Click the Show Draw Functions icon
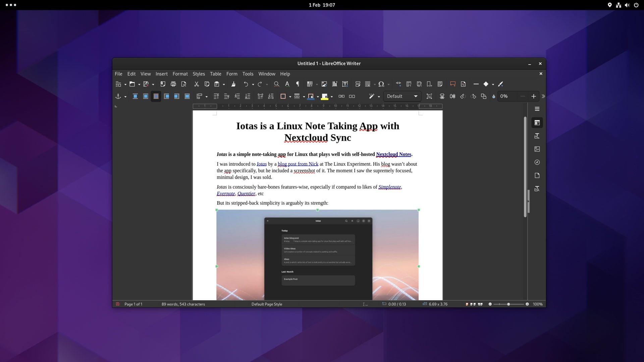Viewport: 644px width, 362px height. pos(501,84)
